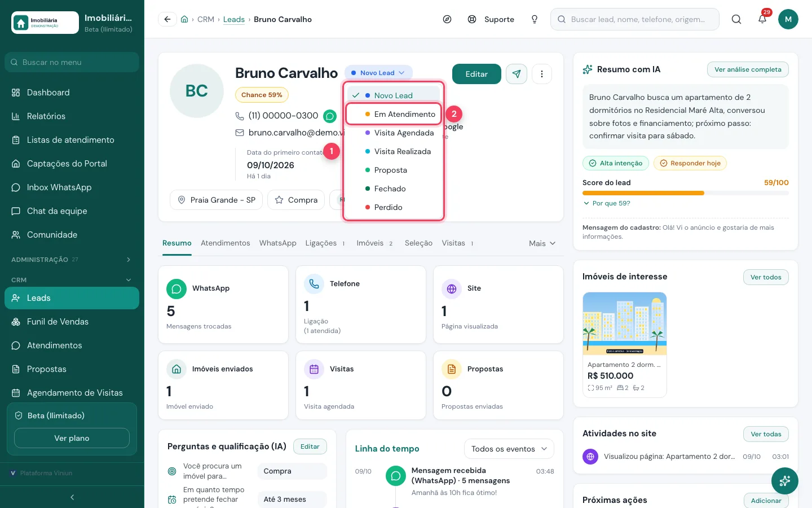
Task: Open the three-dot more options menu
Action: click(542, 74)
